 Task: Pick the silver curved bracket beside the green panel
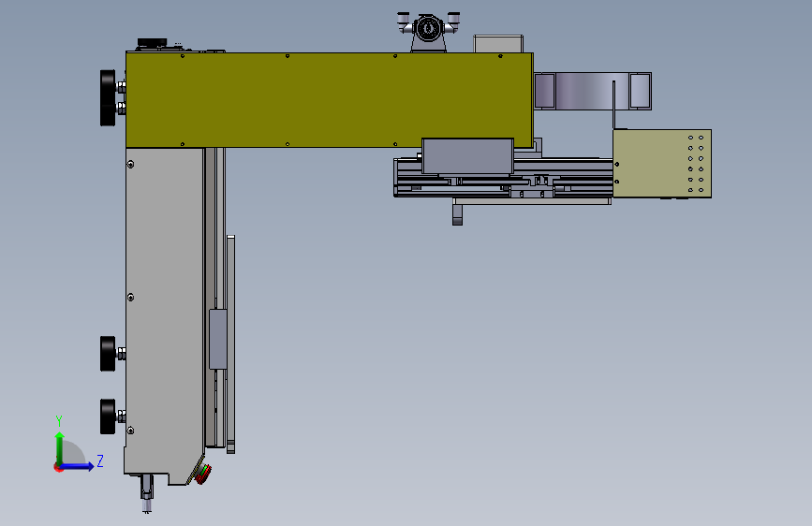[x=593, y=91]
